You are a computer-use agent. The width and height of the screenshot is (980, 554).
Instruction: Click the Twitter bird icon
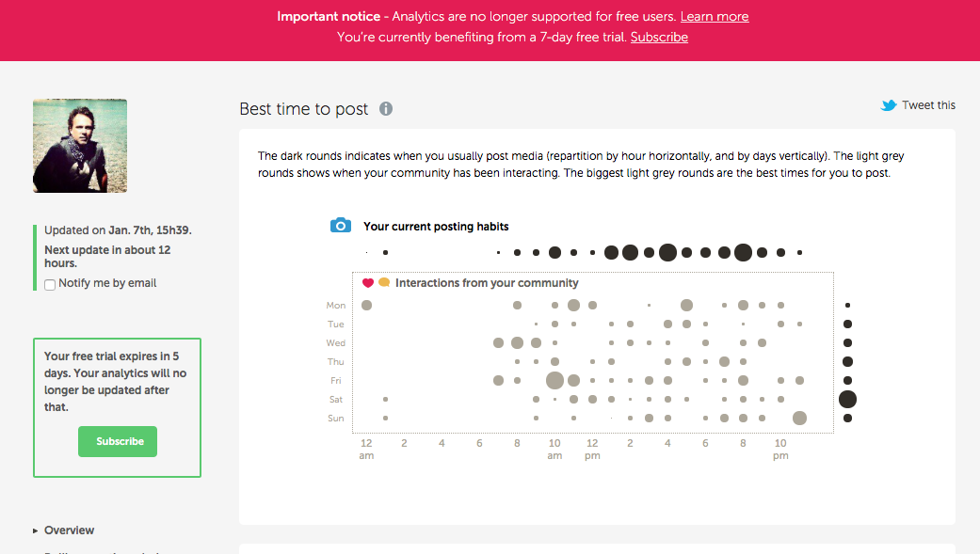[x=889, y=105]
